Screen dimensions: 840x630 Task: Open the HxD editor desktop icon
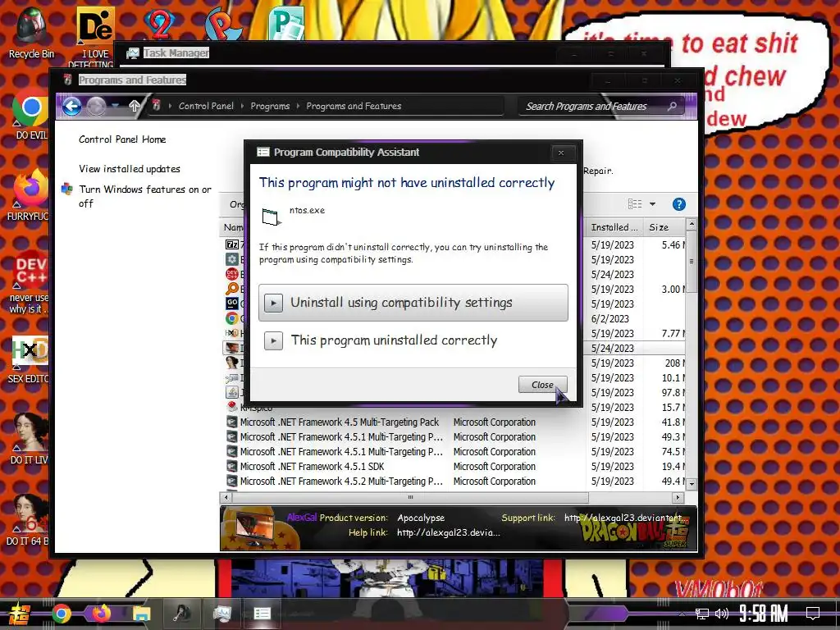point(30,359)
